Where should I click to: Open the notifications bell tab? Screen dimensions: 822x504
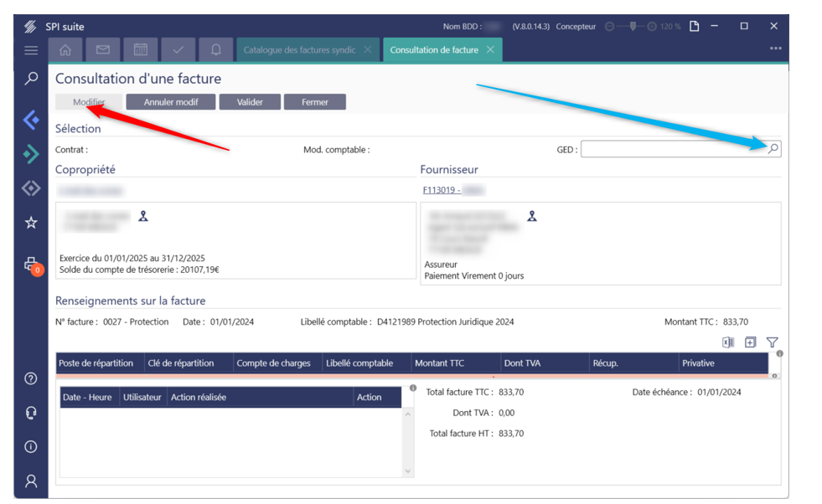tap(216, 50)
